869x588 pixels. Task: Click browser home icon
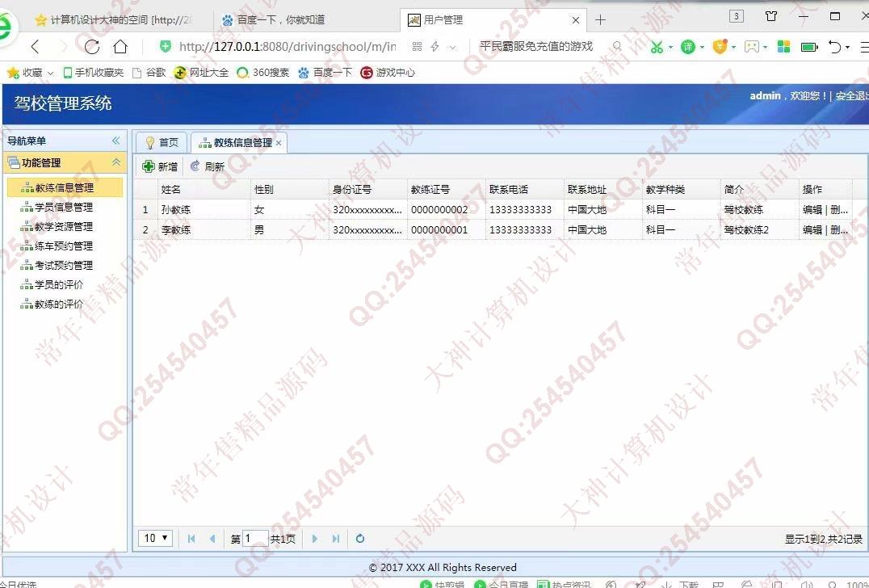point(120,47)
